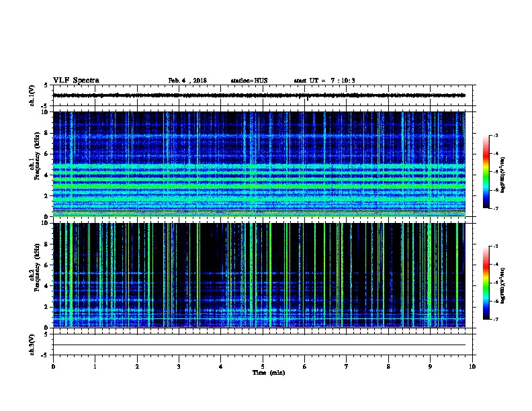
Task: Click the ch.2 "Frequency (kHz)" axis label
Action: click(37, 267)
